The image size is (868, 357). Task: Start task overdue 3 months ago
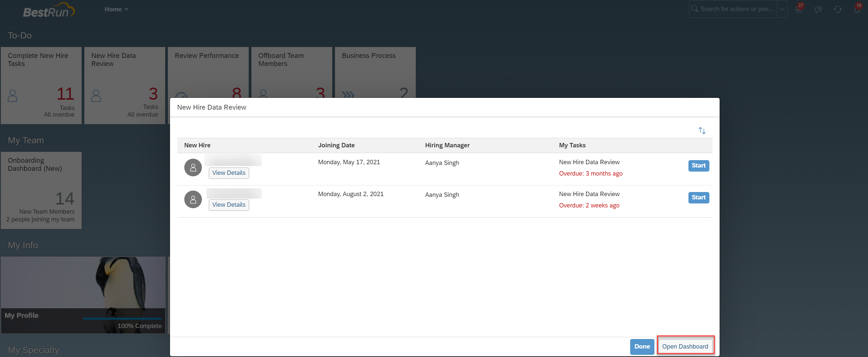click(x=699, y=166)
